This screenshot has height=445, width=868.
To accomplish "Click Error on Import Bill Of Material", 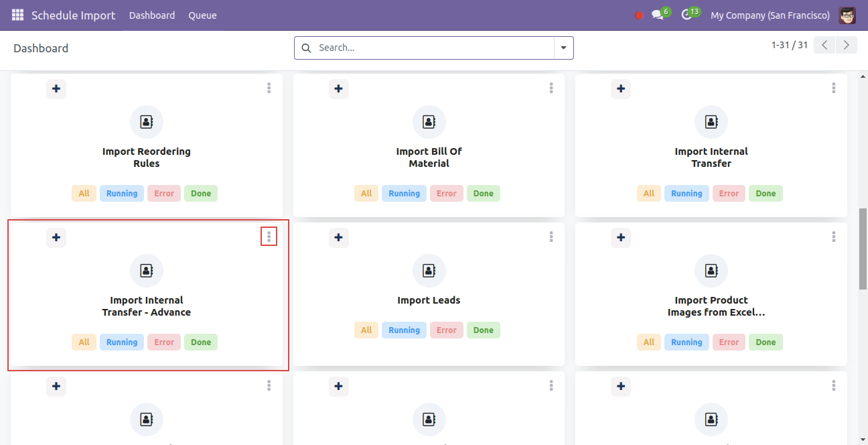I will click(x=447, y=194).
